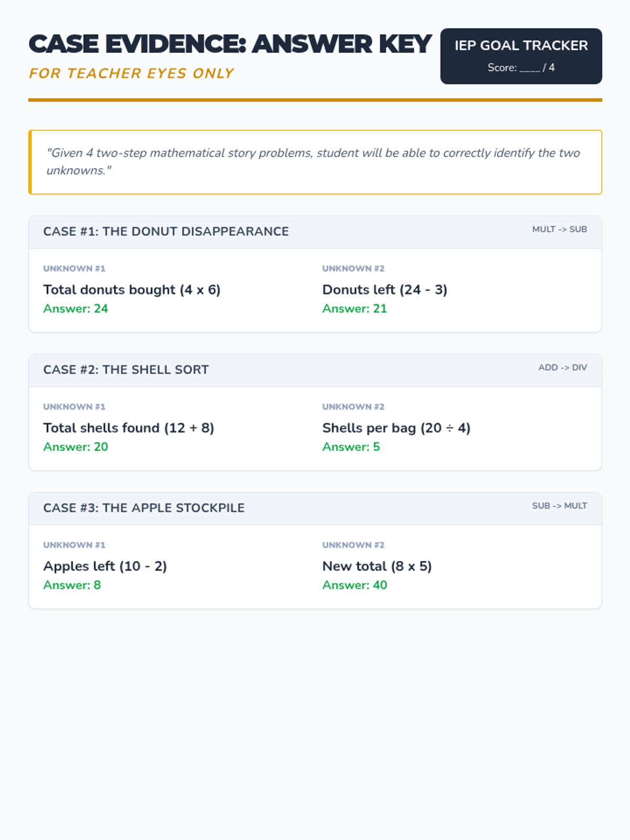Viewport: 630px width, 840px height.
Task: Click the IEP GOAL TRACKER heading
Action: point(521,46)
